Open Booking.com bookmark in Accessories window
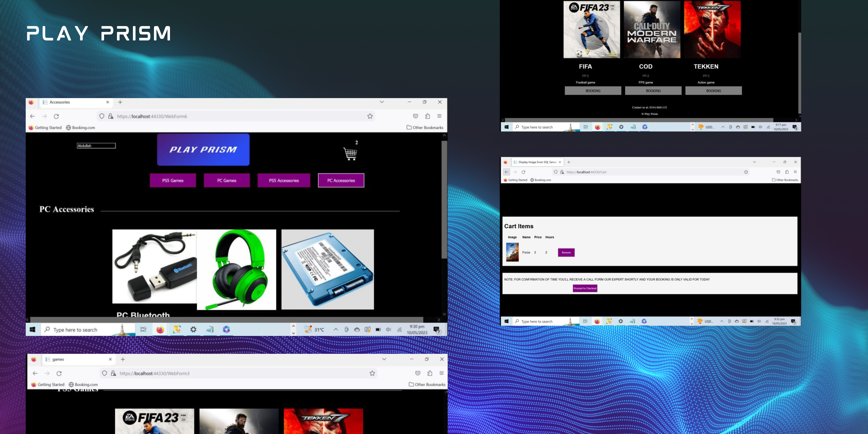This screenshot has width=868, height=434. (80, 128)
